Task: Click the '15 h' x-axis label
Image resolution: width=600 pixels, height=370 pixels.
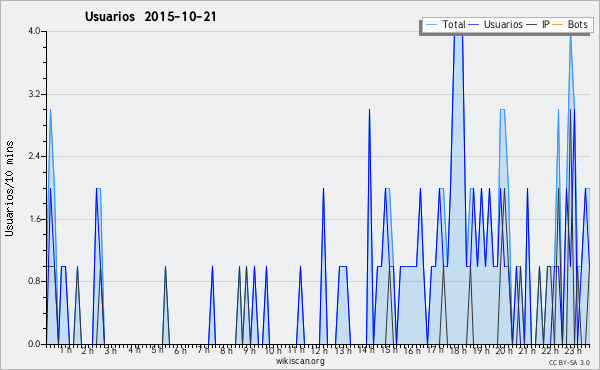Action: click(x=389, y=350)
